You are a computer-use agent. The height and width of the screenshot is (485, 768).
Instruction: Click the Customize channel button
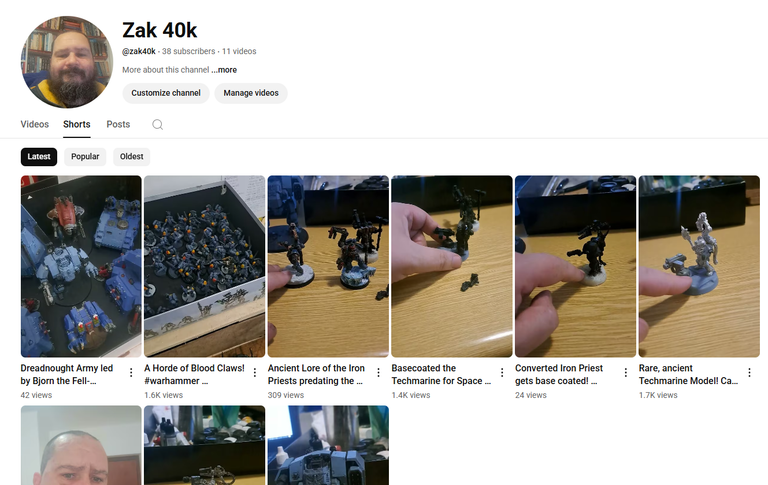(166, 93)
